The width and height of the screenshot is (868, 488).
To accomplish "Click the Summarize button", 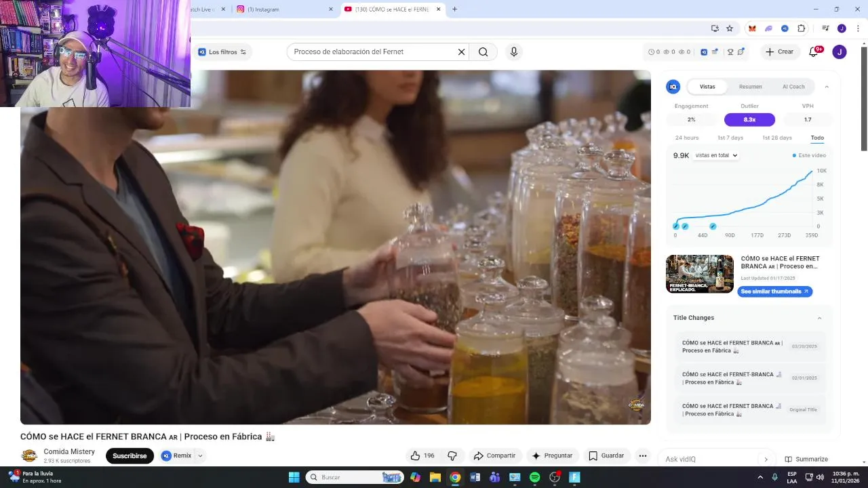I will [806, 459].
